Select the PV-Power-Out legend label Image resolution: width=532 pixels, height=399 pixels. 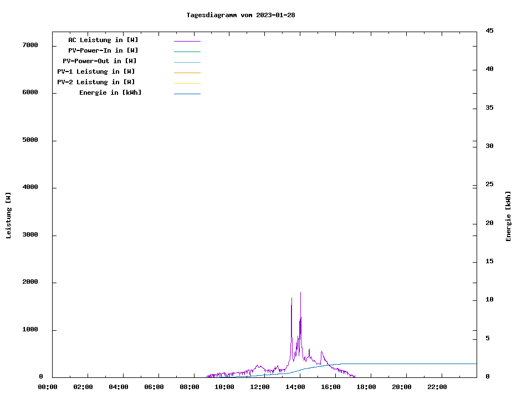pos(100,61)
